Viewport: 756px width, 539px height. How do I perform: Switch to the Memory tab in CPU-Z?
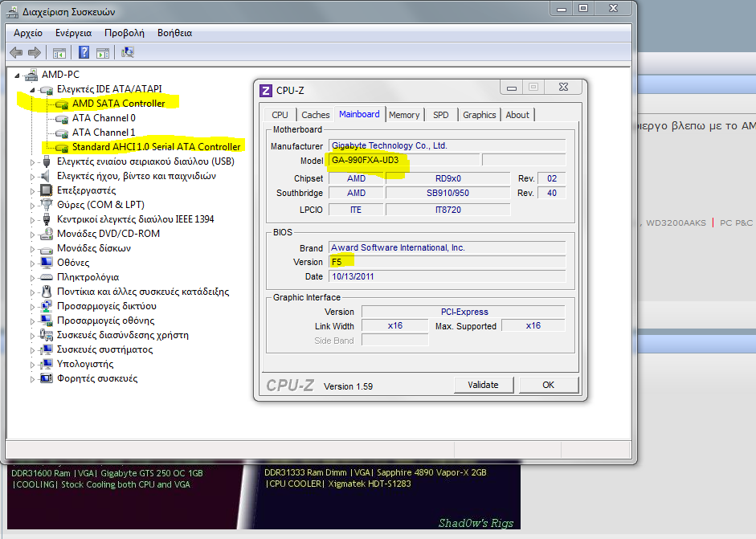pyautogui.click(x=404, y=115)
